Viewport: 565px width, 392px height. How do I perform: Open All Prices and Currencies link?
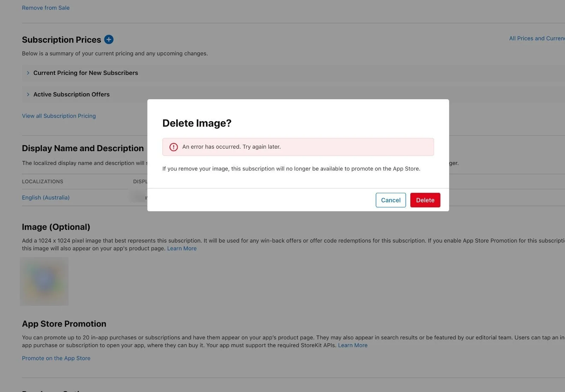(x=537, y=38)
